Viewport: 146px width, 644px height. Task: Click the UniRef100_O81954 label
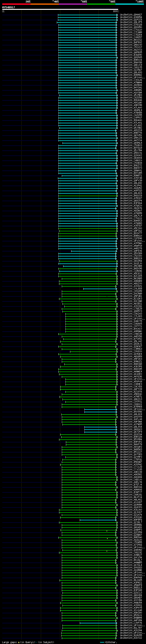[131, 261]
